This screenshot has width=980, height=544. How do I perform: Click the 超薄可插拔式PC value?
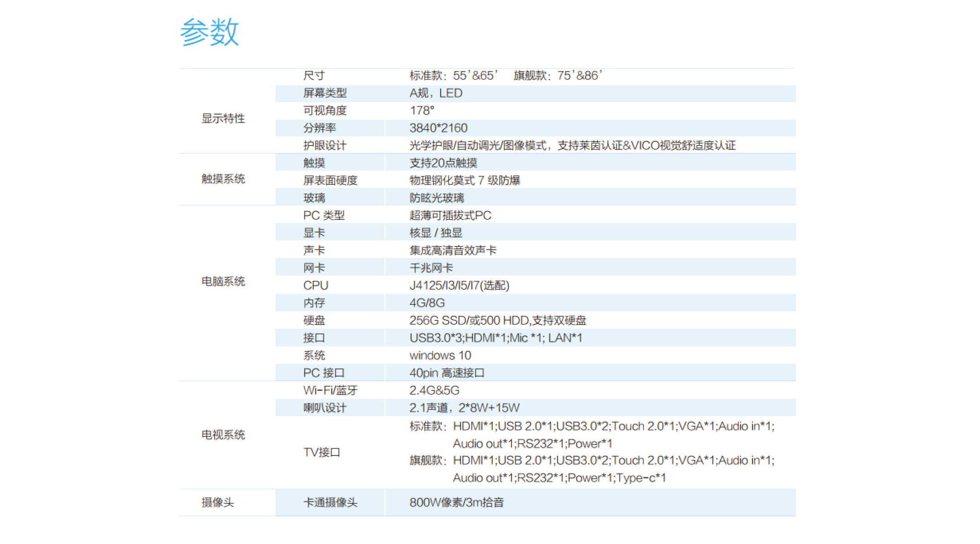[x=450, y=215]
